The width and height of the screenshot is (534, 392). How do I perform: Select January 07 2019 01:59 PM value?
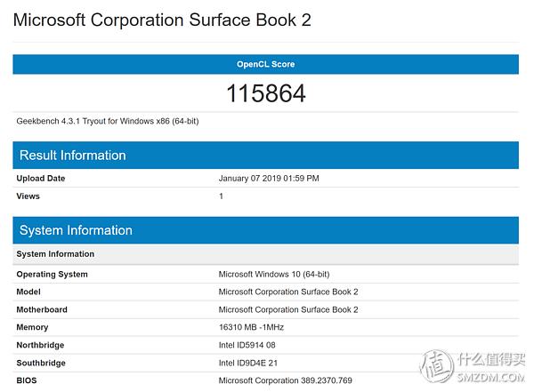[x=269, y=179]
